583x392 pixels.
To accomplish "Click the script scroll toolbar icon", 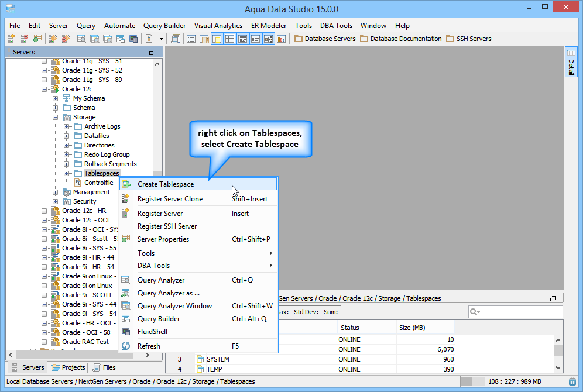I will 176,38.
